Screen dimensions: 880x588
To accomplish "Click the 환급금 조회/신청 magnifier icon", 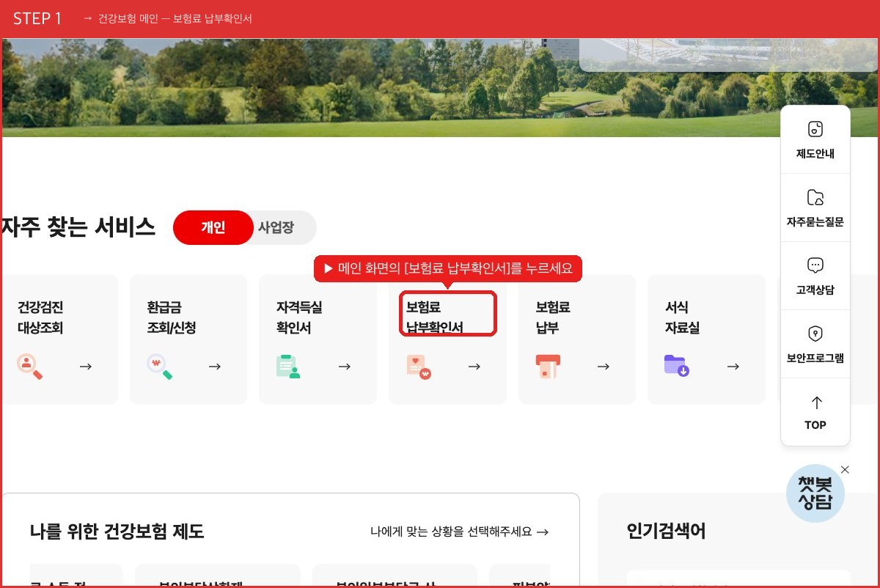I will coord(159,366).
